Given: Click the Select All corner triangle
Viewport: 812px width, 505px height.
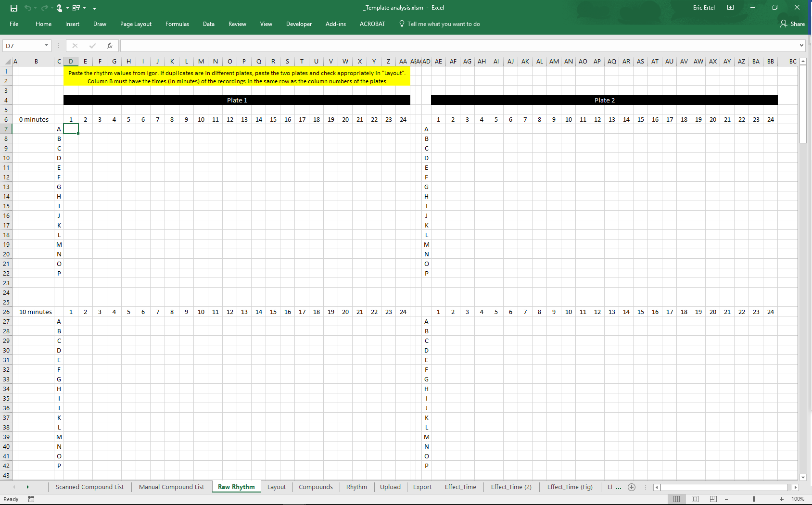Looking at the screenshot, I should [x=7, y=62].
